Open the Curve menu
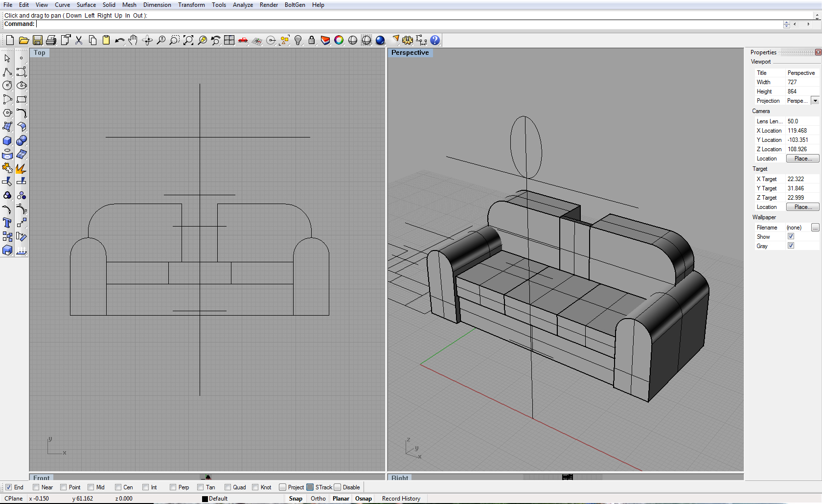The image size is (822, 504). coord(62,5)
